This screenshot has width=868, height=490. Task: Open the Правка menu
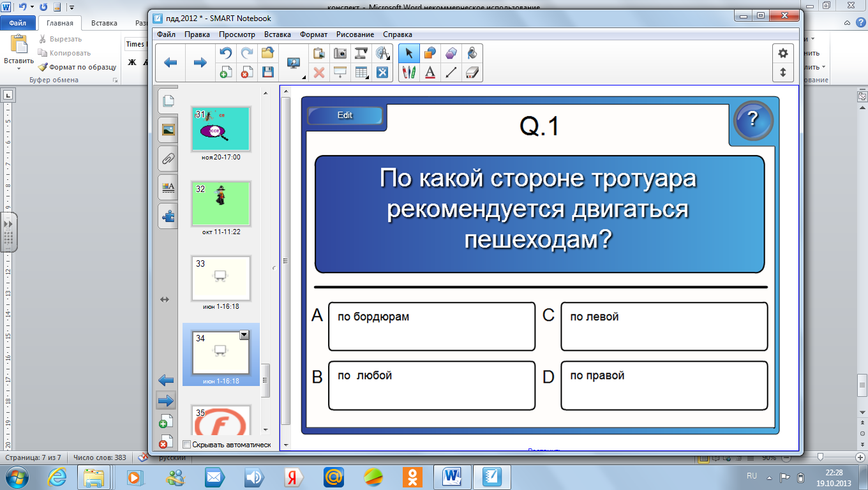[x=197, y=34]
